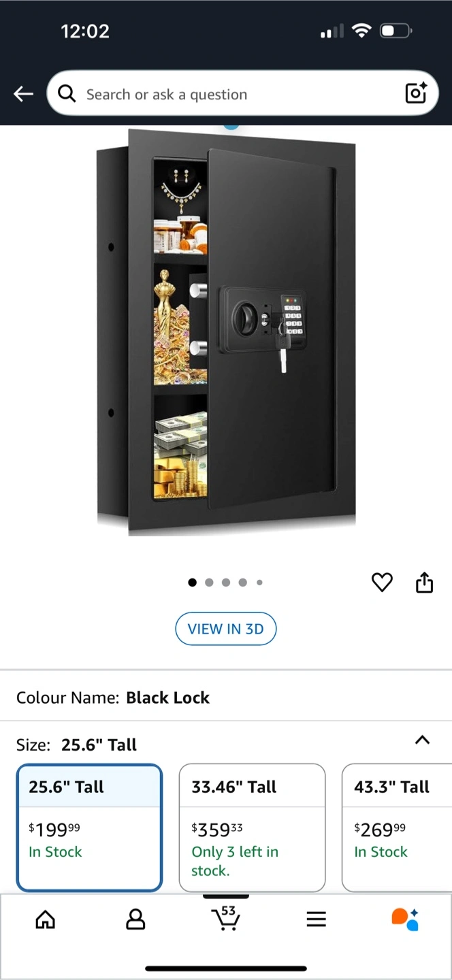Tap the search magnifier icon
The width and height of the screenshot is (452, 980).
(67, 94)
